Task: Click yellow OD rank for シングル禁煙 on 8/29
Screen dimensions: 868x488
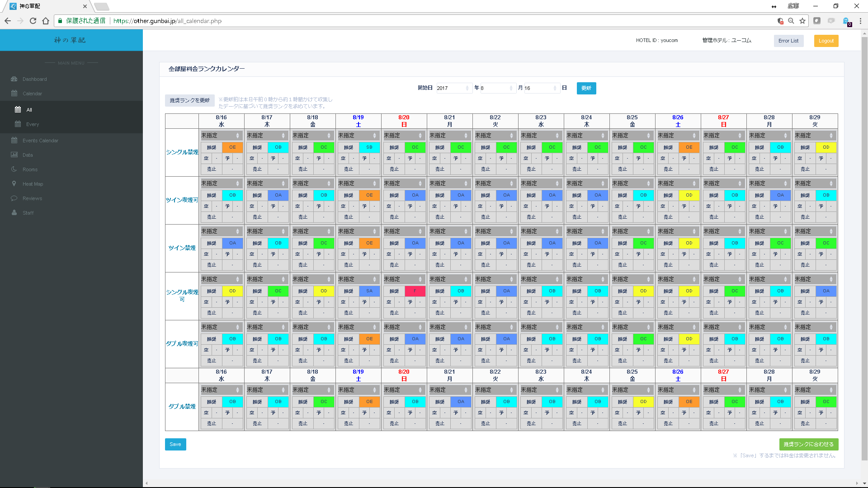Action: tap(826, 147)
